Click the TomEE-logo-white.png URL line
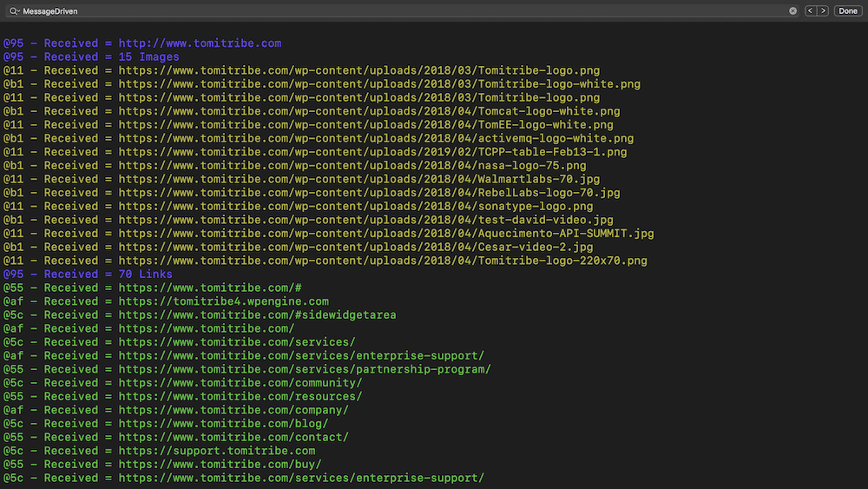 pyautogui.click(x=308, y=125)
